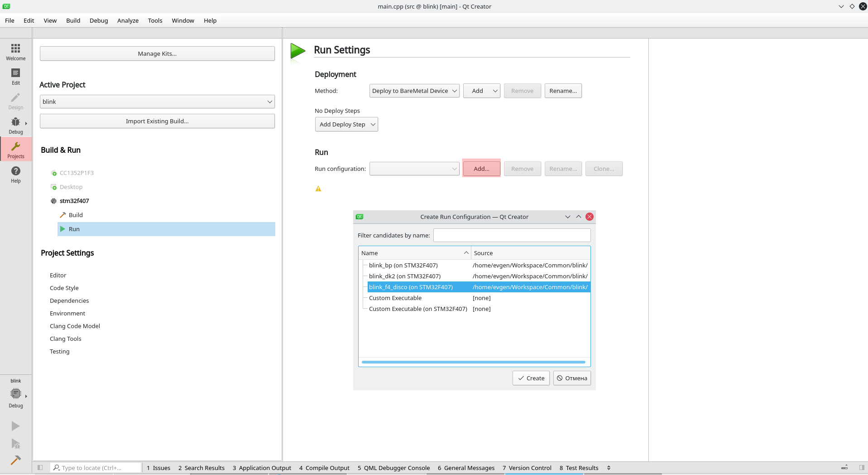Image resolution: width=868 pixels, height=475 pixels.
Task: Click Manage Kits button
Action: click(157, 53)
